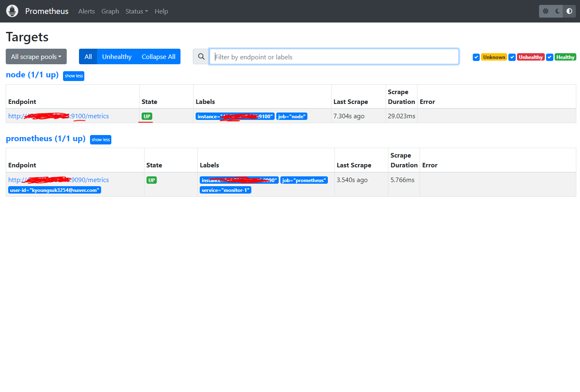Click the 5.766ms scrape duration

(x=402, y=180)
